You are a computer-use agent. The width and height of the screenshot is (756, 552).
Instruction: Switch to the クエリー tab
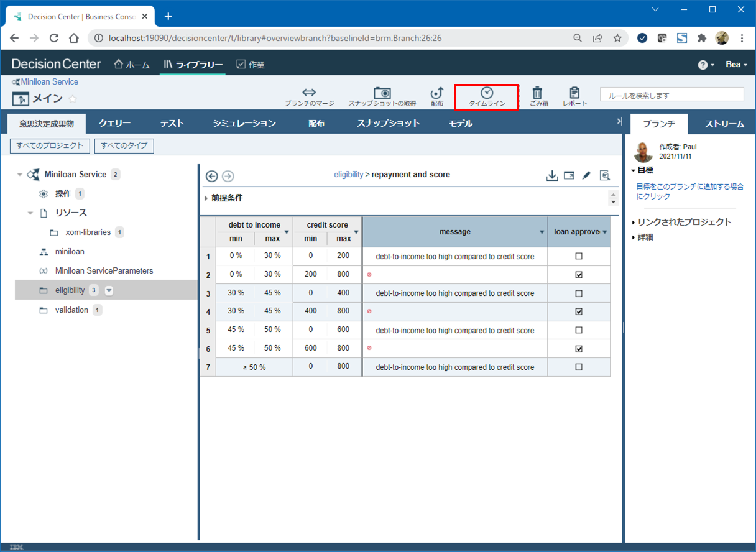pyautogui.click(x=115, y=123)
